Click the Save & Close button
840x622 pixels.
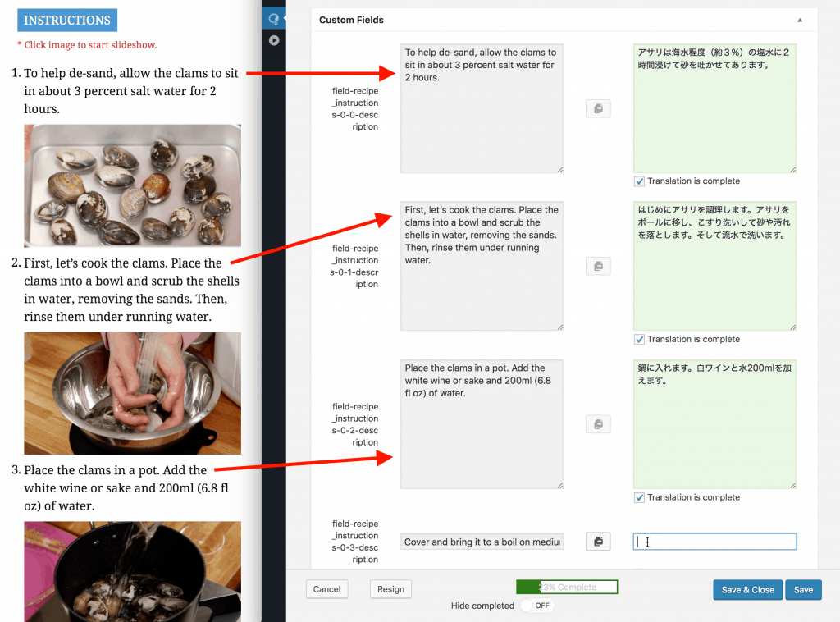point(747,589)
